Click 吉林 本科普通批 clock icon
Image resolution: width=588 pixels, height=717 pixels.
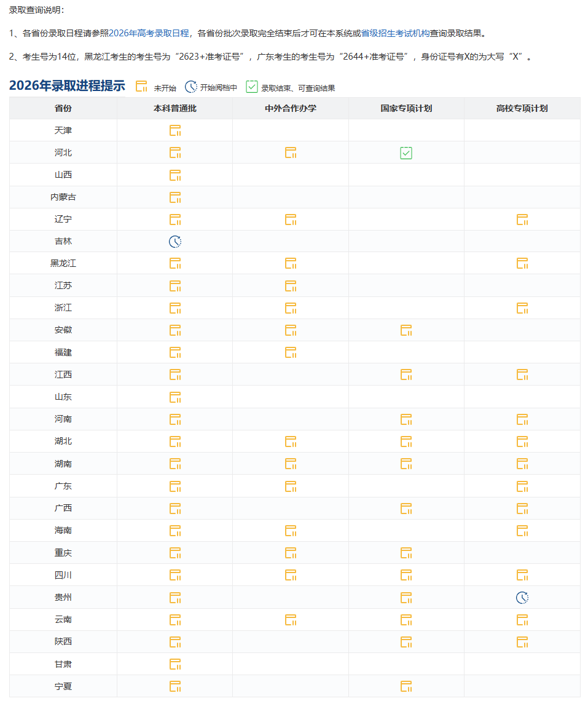(x=175, y=242)
